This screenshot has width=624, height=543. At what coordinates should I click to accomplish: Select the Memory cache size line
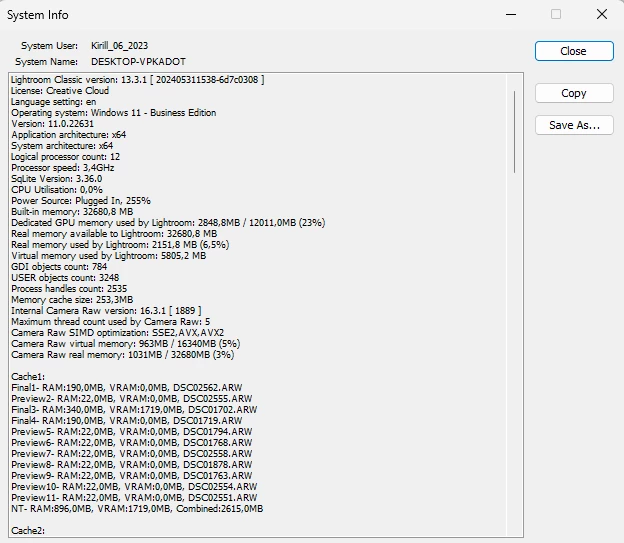click(x=72, y=300)
